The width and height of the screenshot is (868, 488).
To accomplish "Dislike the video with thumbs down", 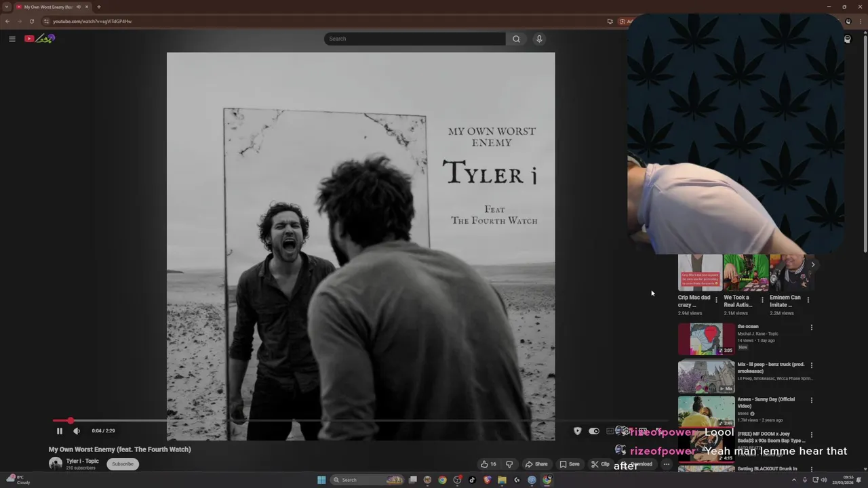I will tap(509, 464).
